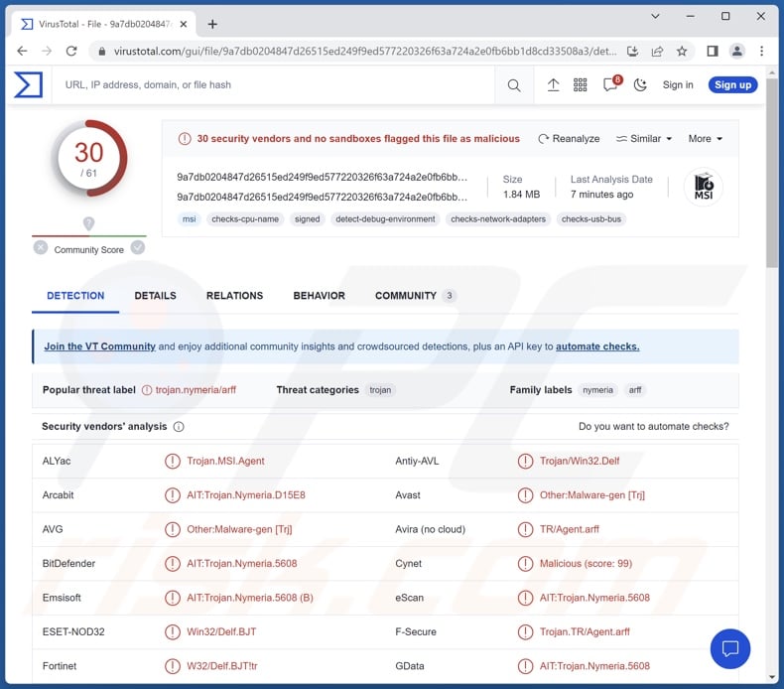Click the ALYac detection alert icon
Image resolution: width=784 pixels, height=689 pixels.
click(x=173, y=461)
